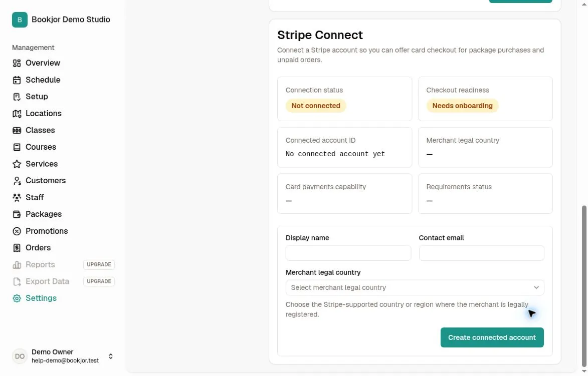Click the Setup checklist icon
Screen dimensions: 588x376
point(17,97)
